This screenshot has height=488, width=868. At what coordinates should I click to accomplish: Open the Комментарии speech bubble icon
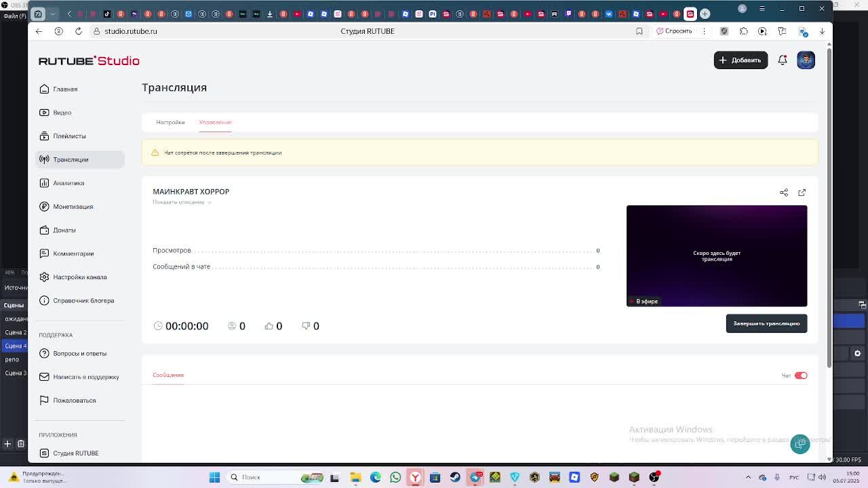point(44,253)
